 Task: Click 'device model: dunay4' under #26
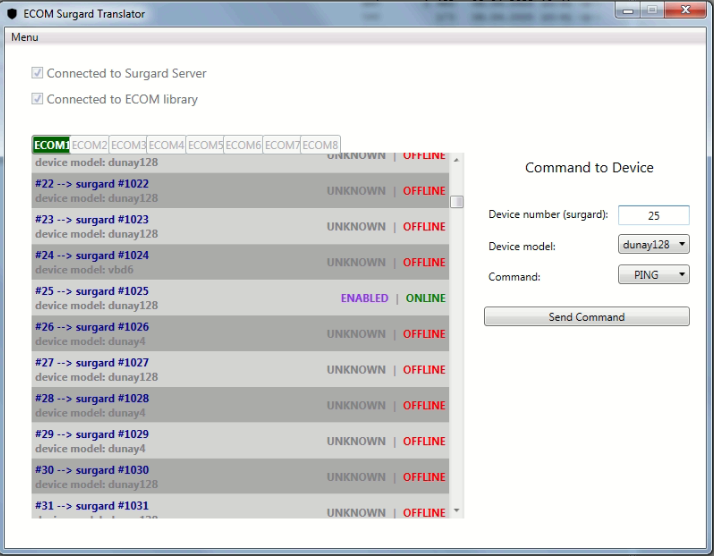click(x=90, y=341)
